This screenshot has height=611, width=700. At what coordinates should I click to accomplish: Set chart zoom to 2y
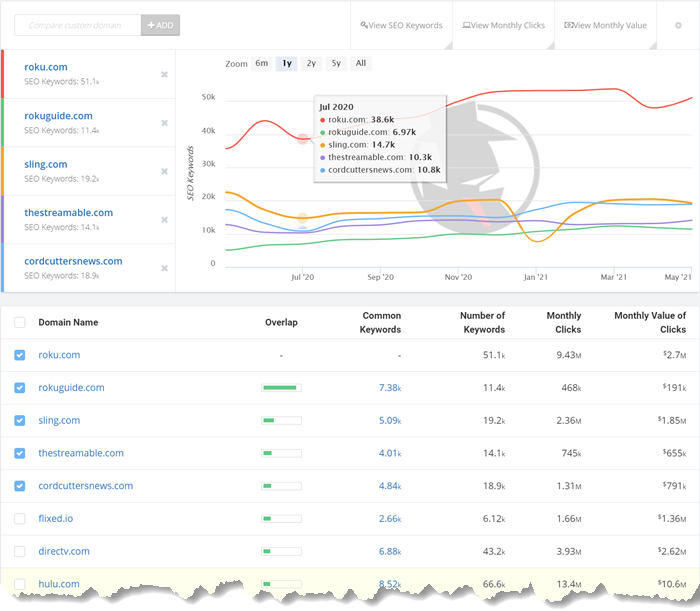(x=311, y=63)
